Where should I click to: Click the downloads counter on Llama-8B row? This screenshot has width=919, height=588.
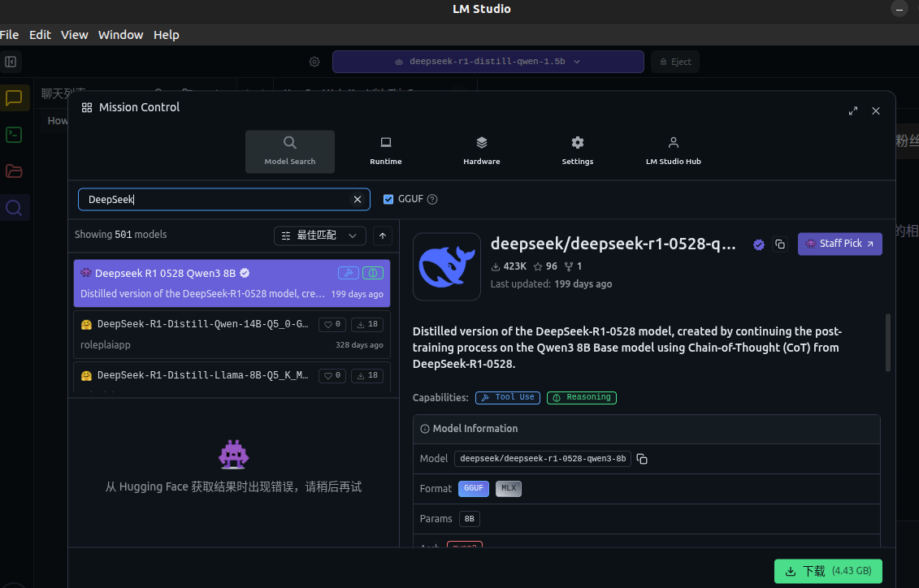pyautogui.click(x=367, y=375)
